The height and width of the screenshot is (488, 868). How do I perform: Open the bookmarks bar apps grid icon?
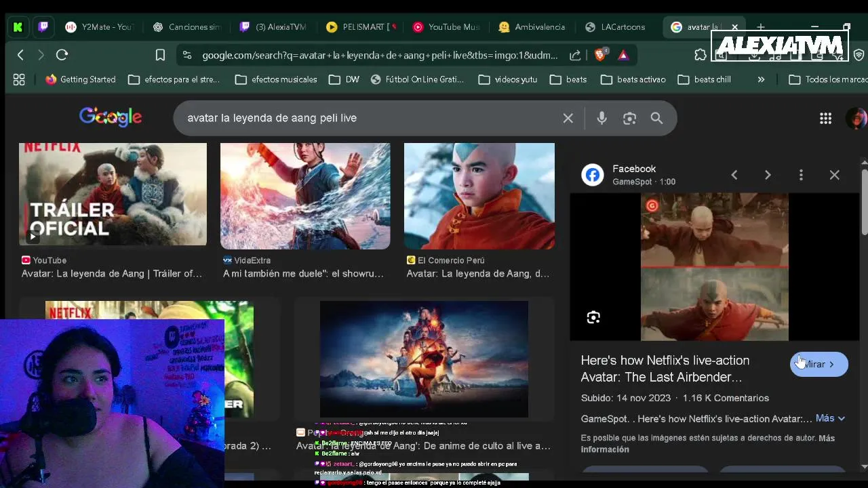coord(19,79)
